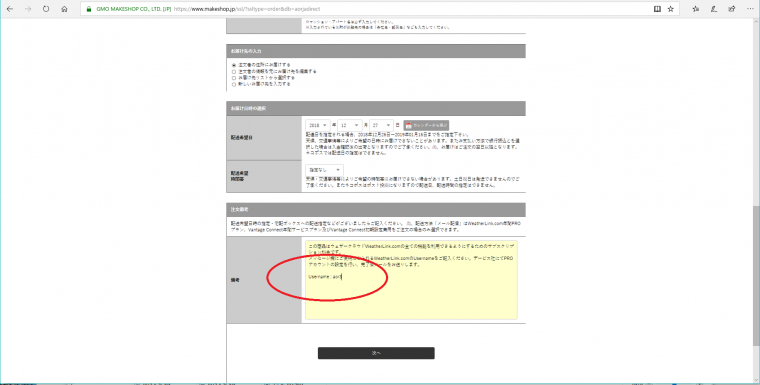The image size is (760, 385).
Task: Open the delivery time slot dropdown 指定なし
Action: click(324, 170)
